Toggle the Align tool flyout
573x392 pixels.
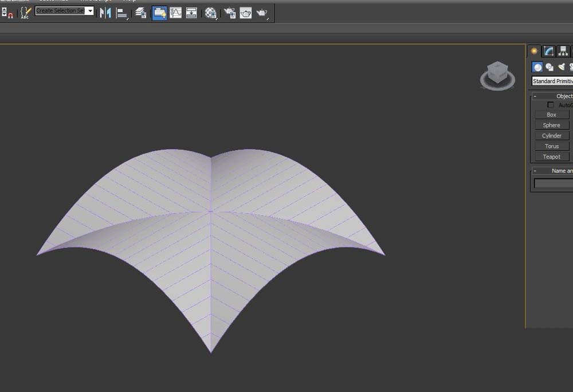[121, 13]
